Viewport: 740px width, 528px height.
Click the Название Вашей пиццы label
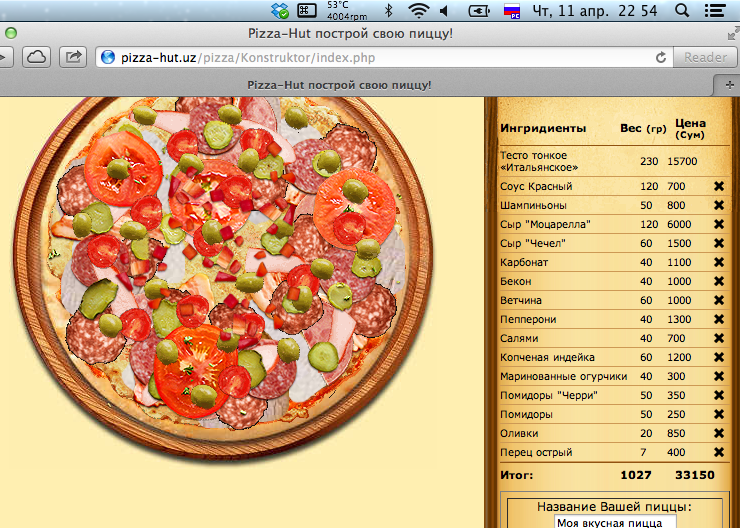[x=614, y=507]
